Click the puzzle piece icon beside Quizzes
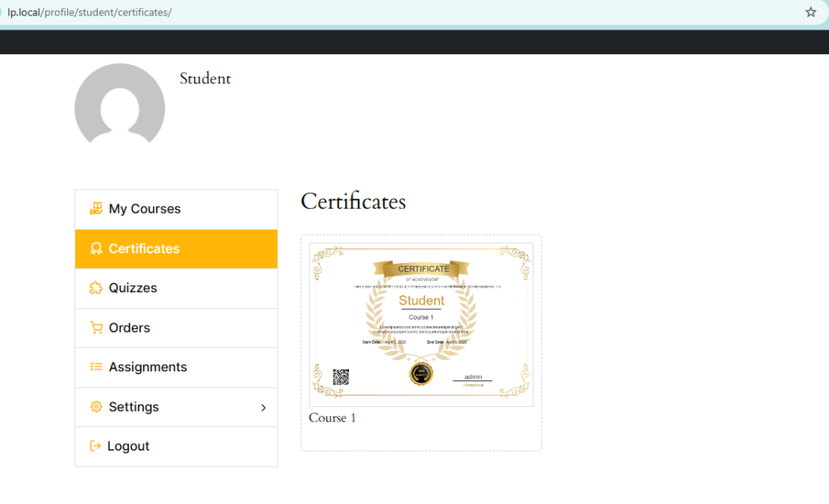 tap(96, 288)
